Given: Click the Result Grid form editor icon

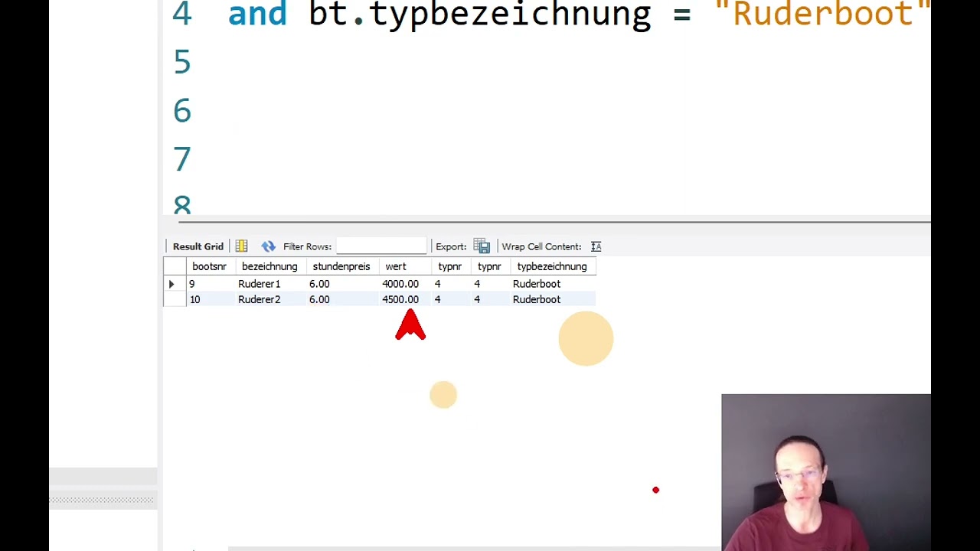Looking at the screenshot, I should click(x=241, y=246).
